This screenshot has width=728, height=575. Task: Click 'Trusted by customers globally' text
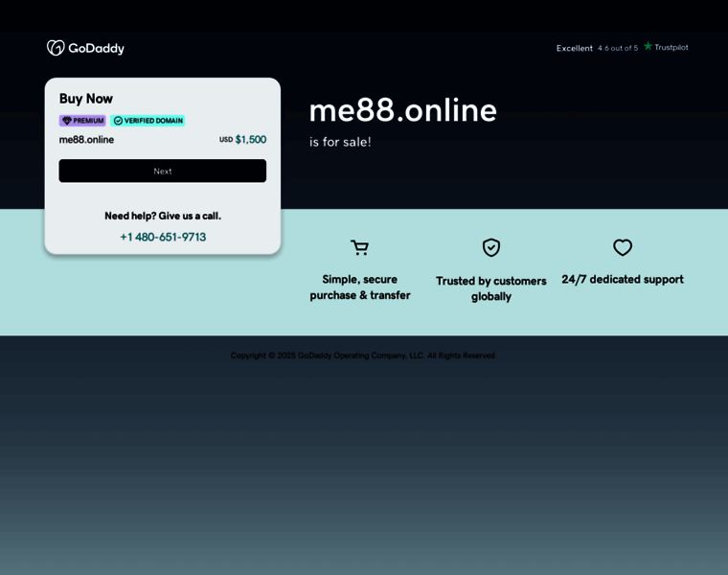(x=491, y=288)
